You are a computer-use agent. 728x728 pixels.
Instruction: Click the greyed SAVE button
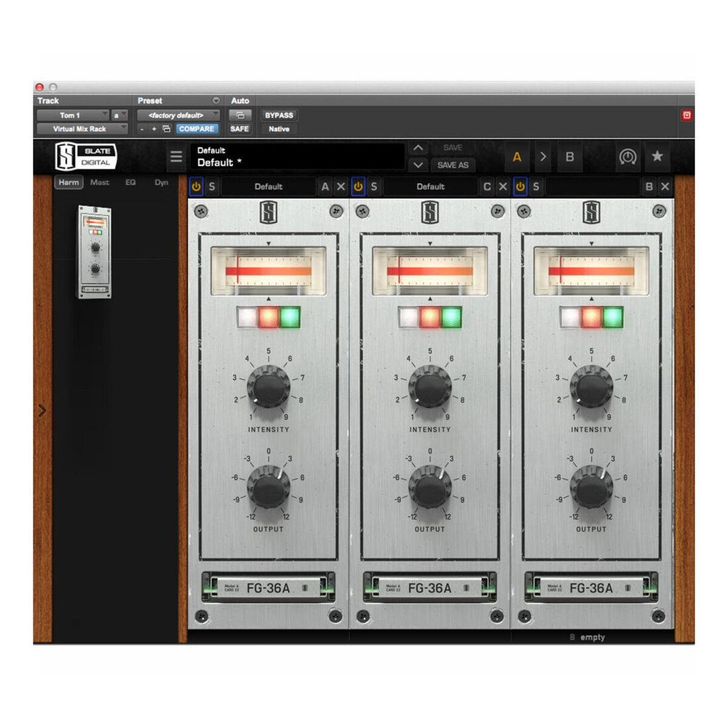click(x=453, y=148)
